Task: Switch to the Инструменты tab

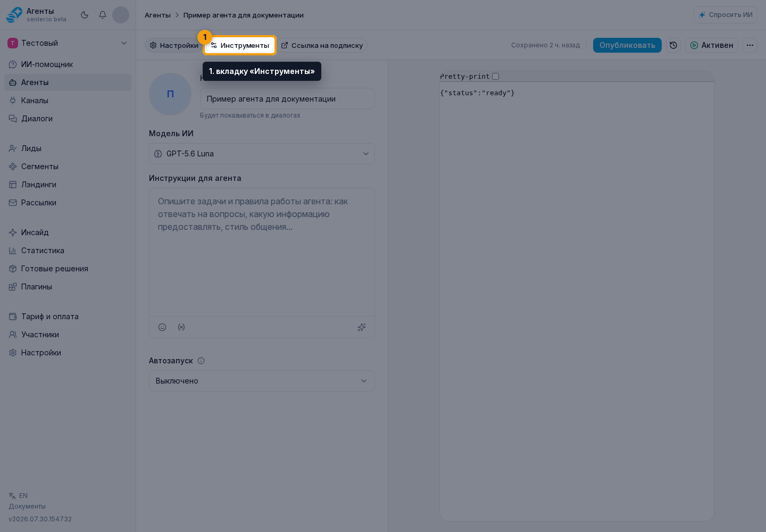Action: coord(240,45)
